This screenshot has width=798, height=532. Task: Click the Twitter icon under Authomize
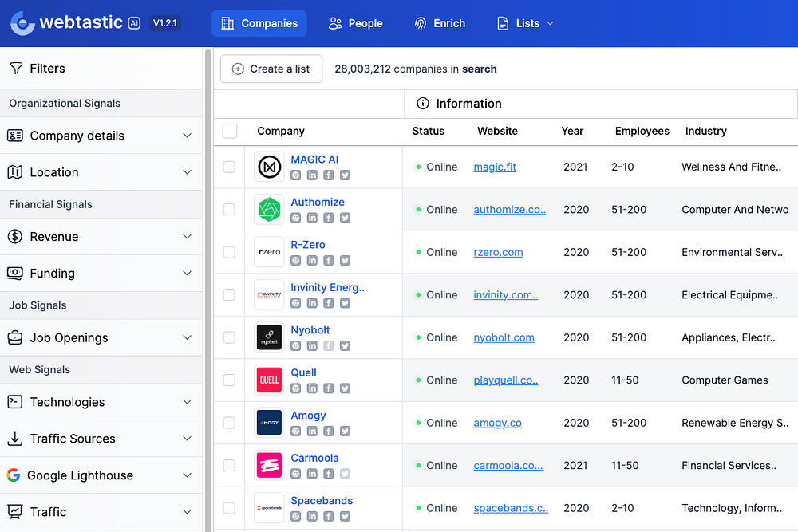tap(345, 218)
